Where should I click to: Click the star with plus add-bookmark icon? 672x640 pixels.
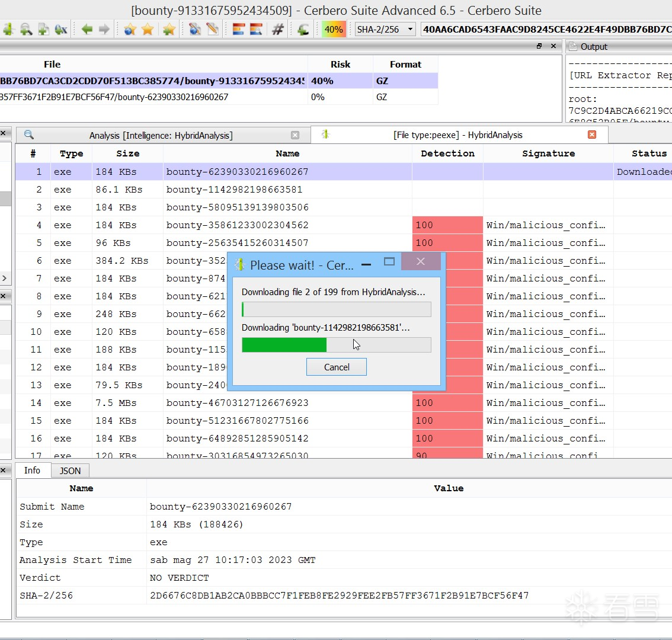pos(169,29)
